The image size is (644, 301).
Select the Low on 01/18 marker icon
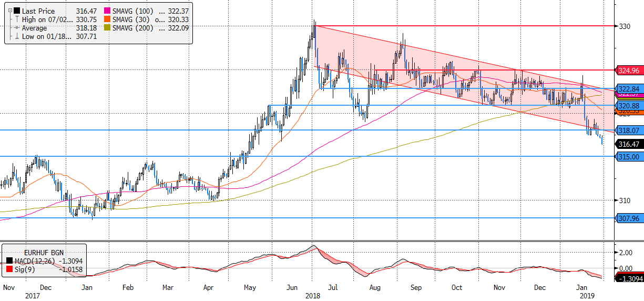click(16, 37)
